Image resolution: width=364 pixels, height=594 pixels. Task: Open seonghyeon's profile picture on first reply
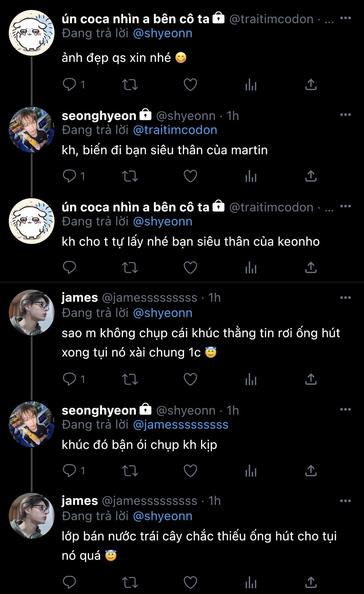click(x=32, y=130)
